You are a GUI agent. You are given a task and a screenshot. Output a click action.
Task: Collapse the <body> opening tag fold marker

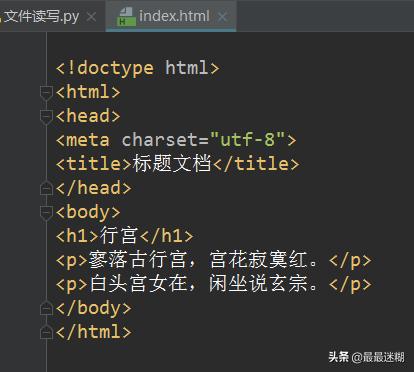[46, 212]
